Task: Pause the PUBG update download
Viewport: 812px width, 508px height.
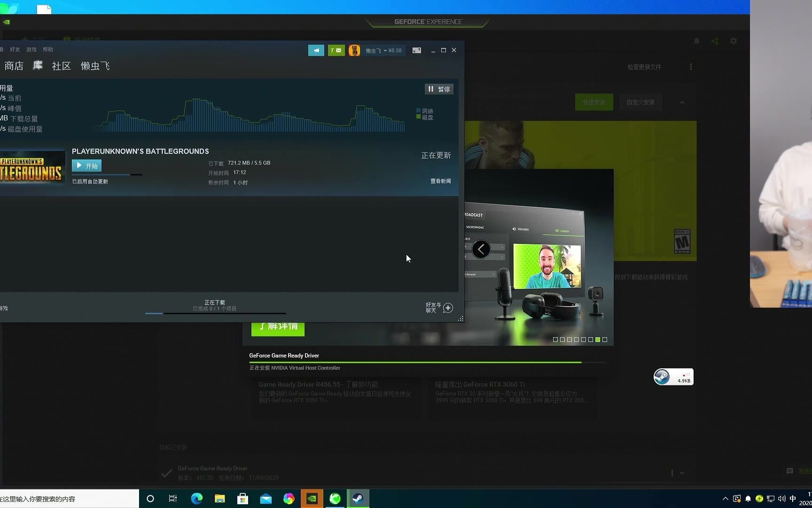Action: 438,89
